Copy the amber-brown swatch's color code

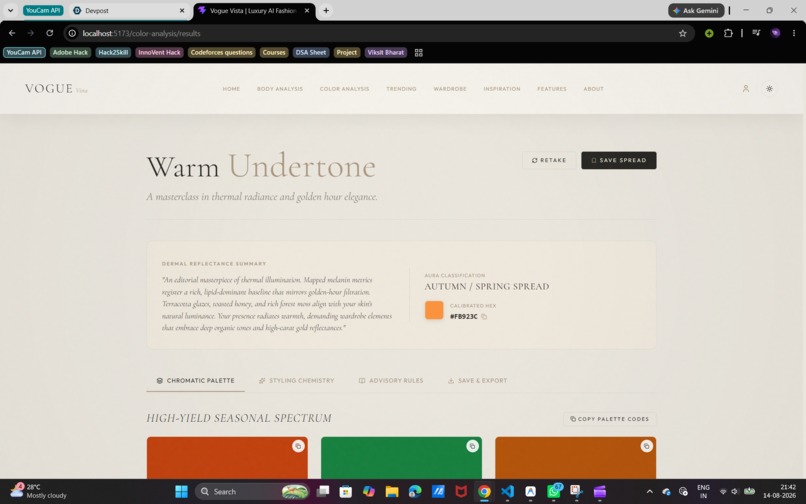coord(646,446)
